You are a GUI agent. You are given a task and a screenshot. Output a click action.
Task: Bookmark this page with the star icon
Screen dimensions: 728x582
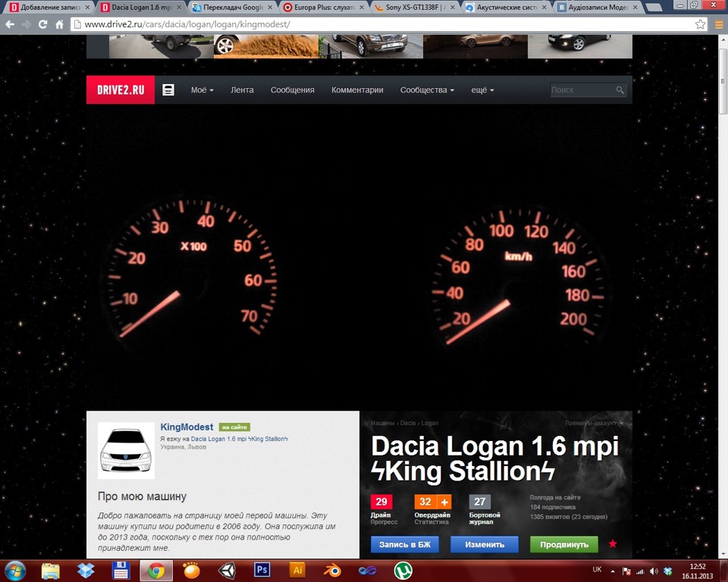(x=700, y=24)
